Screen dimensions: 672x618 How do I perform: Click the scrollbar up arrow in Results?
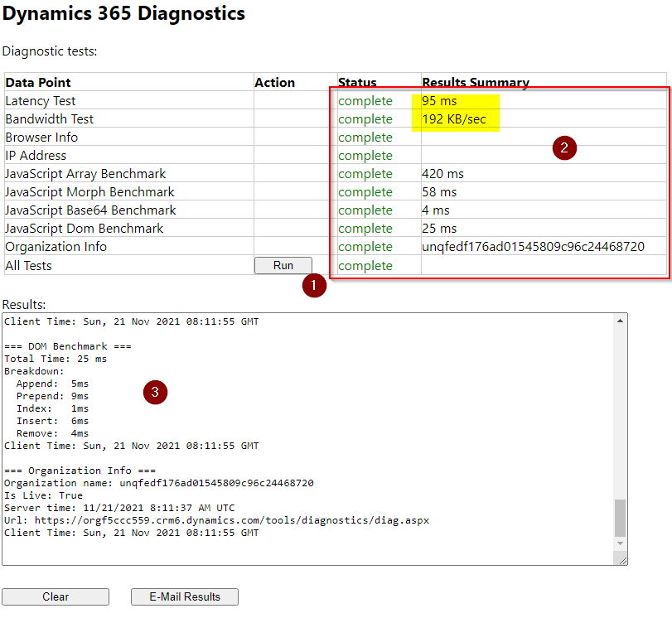click(x=621, y=321)
